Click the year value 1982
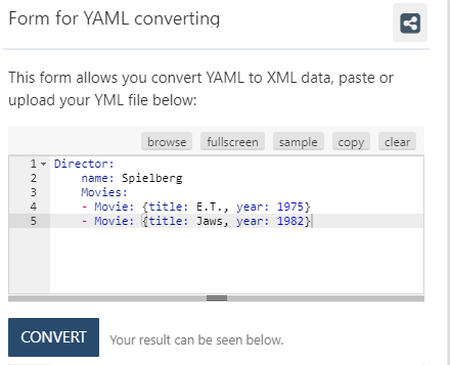 pos(290,221)
